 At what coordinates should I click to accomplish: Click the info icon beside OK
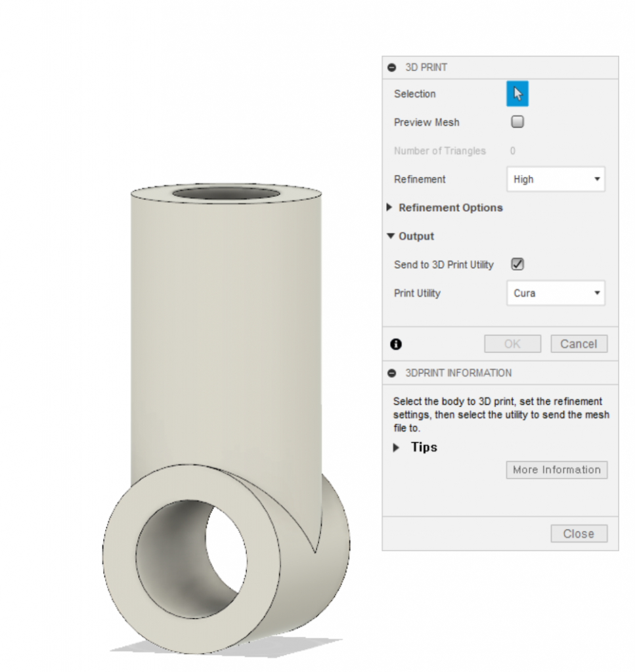(396, 344)
